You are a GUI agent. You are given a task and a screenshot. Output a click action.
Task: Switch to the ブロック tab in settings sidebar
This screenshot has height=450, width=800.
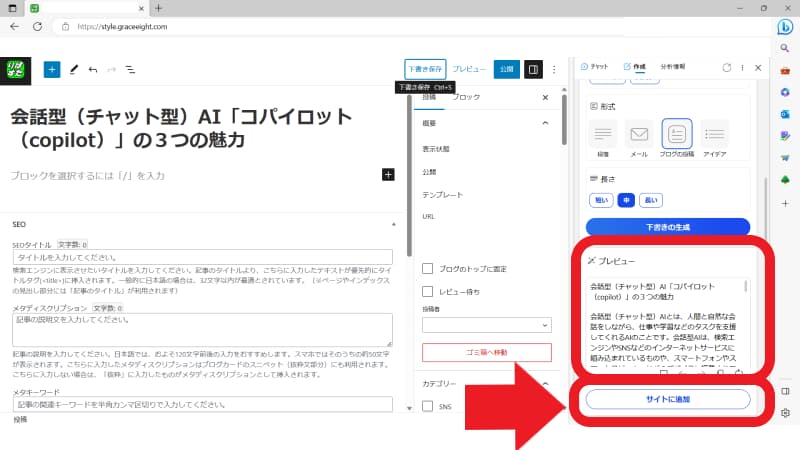coord(466,97)
